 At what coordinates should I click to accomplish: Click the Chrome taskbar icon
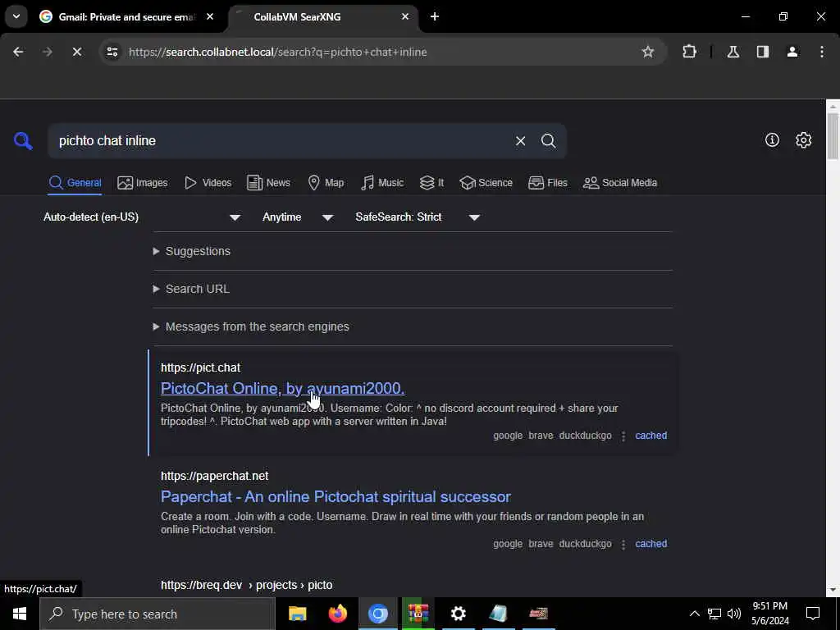pos(377,614)
